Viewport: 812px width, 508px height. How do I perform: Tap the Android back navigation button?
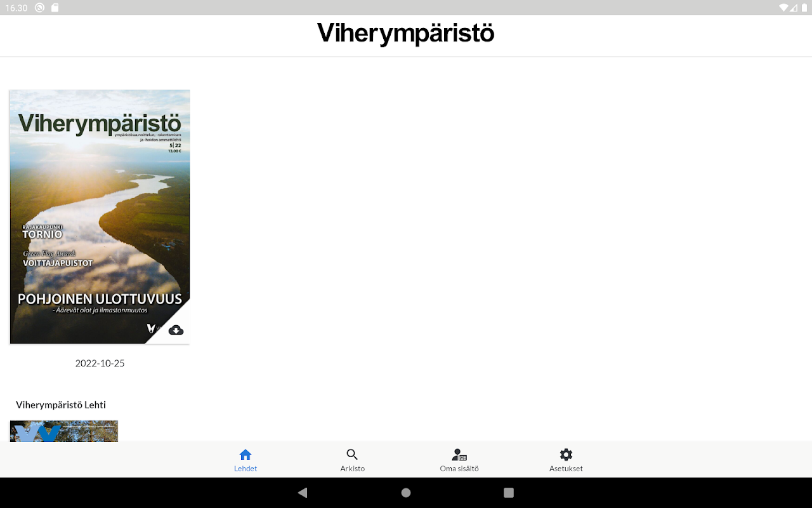pyautogui.click(x=303, y=493)
